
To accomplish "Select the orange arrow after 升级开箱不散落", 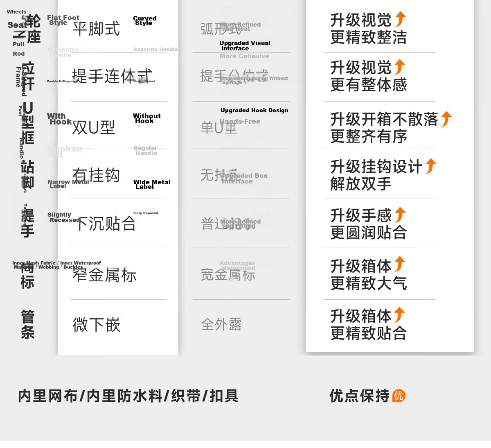I will click(x=446, y=119).
